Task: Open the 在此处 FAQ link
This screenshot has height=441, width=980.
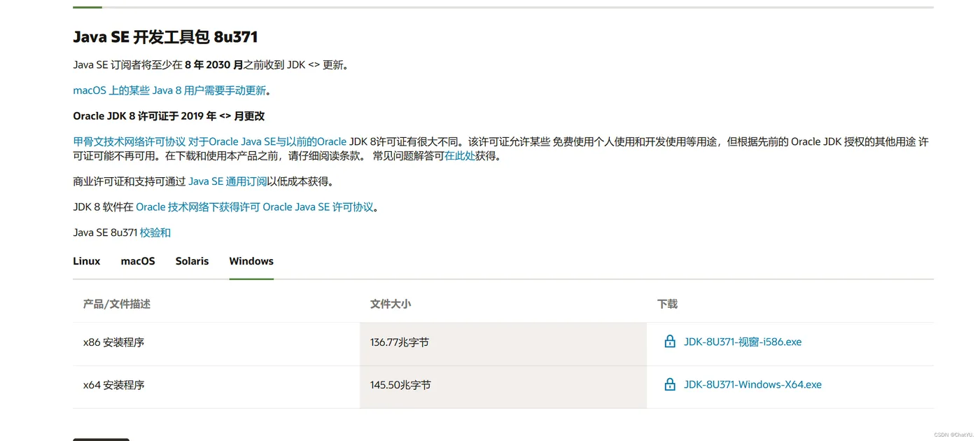Action: [460, 156]
